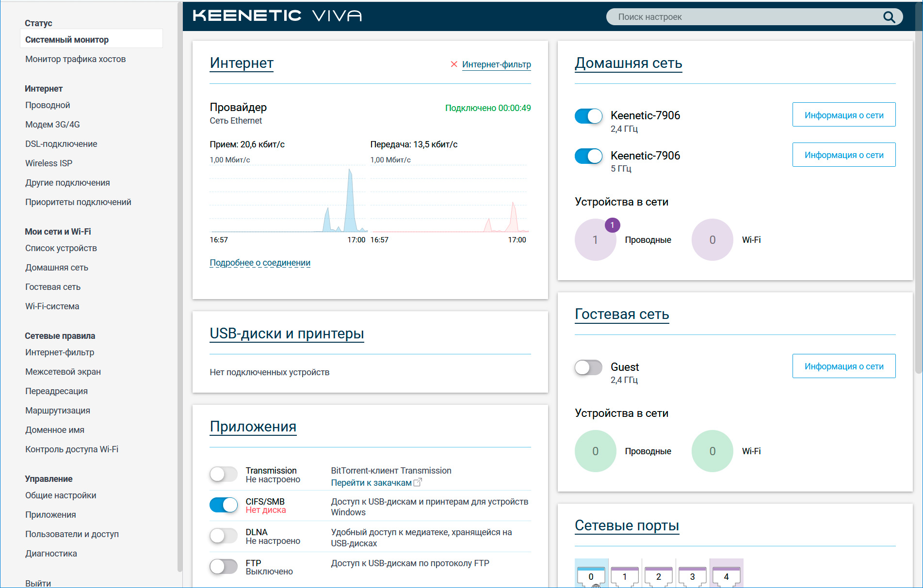Image resolution: width=923 pixels, height=588 pixels.
Task: Click the search magnifier icon
Action: (x=889, y=17)
